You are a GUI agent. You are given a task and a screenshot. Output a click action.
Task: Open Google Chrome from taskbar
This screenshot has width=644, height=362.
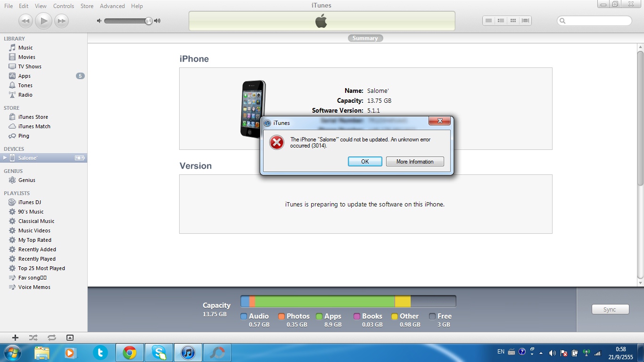130,353
